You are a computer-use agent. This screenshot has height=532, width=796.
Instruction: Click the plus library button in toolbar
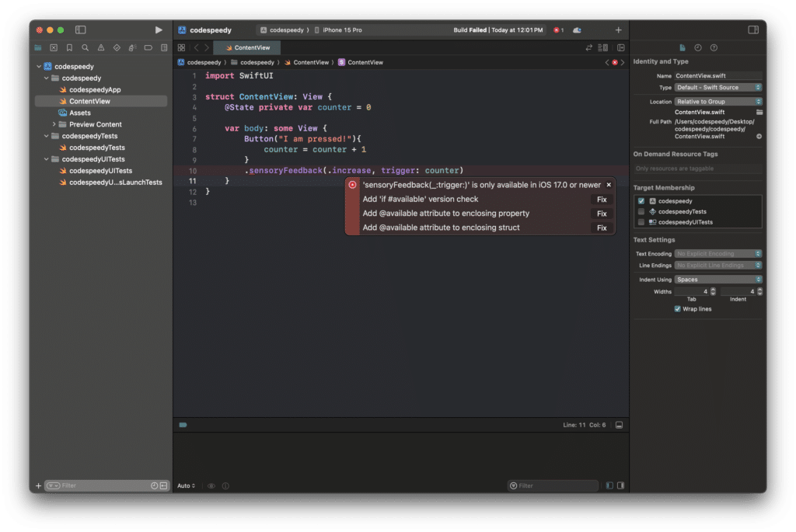(618, 30)
